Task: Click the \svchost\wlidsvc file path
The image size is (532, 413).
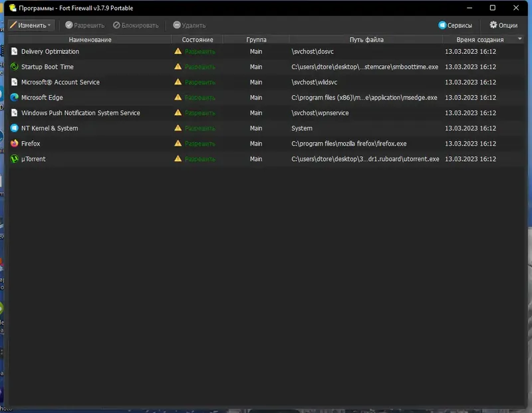Action: (314, 82)
